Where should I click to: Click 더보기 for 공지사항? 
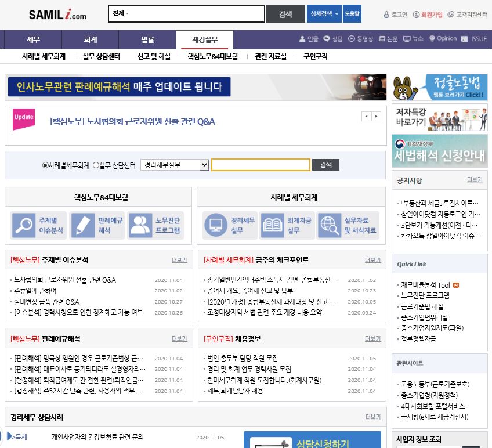[x=475, y=179]
